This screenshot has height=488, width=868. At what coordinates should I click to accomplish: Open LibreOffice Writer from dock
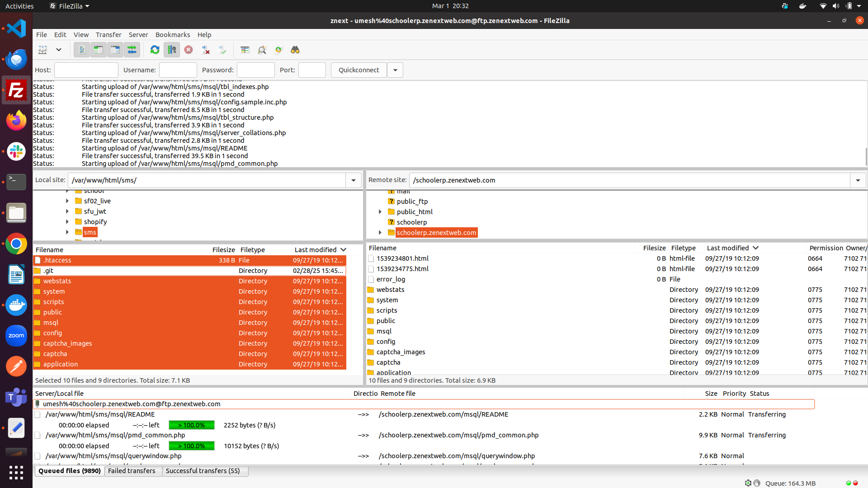16,274
